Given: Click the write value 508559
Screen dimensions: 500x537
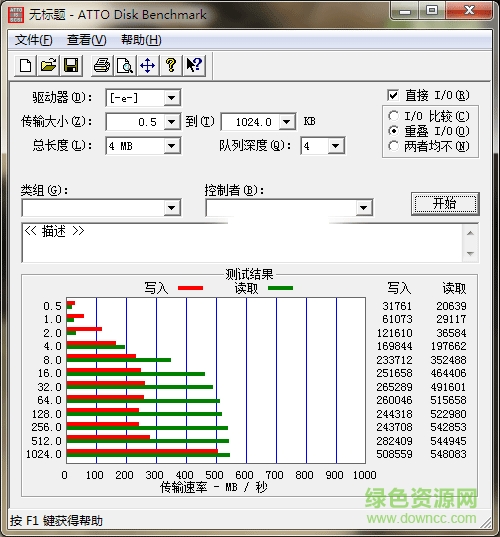Looking at the screenshot, I should coord(394,454).
